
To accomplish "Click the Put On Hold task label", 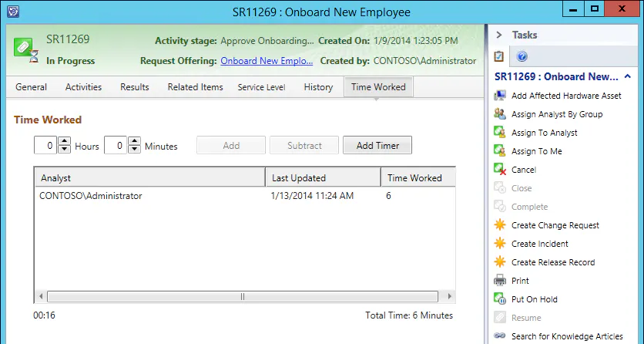I will click(535, 299).
